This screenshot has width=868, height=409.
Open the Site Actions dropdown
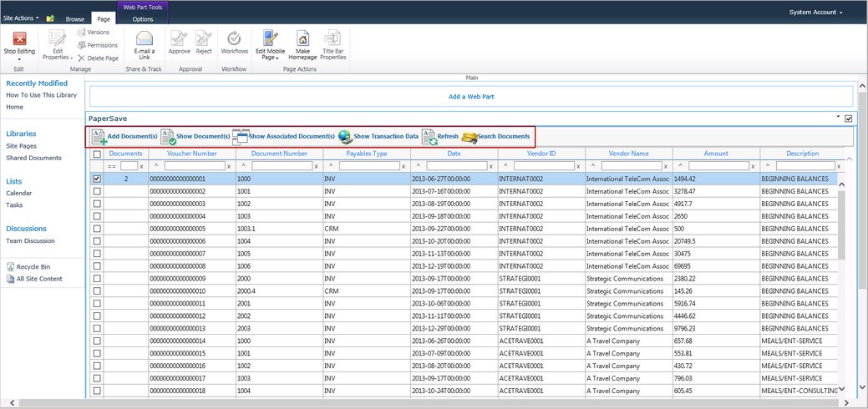[22, 18]
